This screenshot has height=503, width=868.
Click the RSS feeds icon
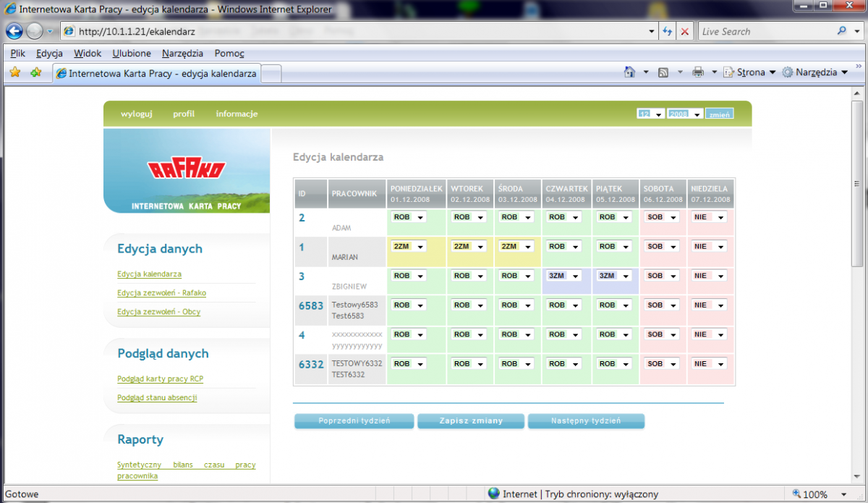[x=663, y=72]
